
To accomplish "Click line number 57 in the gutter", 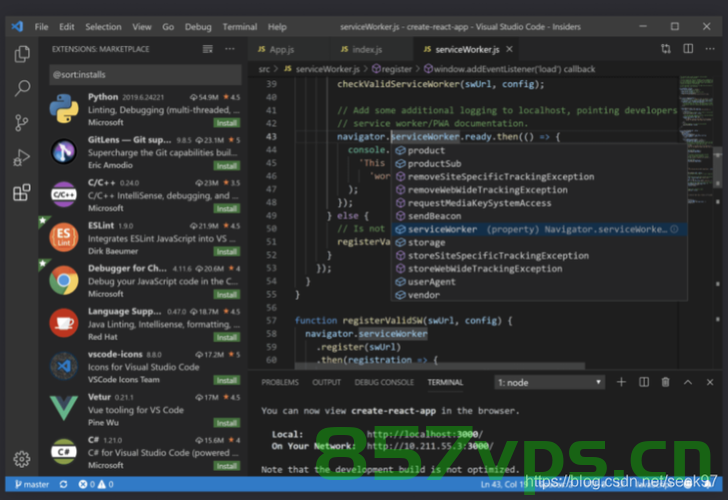I will pyautogui.click(x=271, y=320).
